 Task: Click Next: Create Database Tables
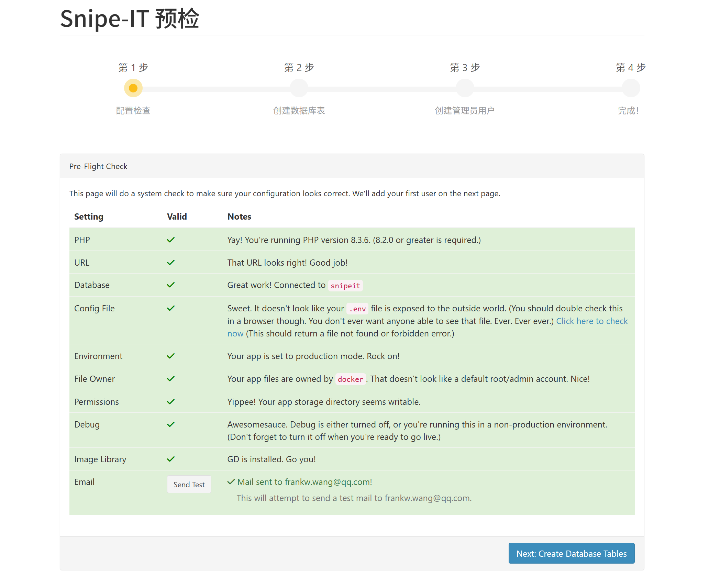point(571,553)
